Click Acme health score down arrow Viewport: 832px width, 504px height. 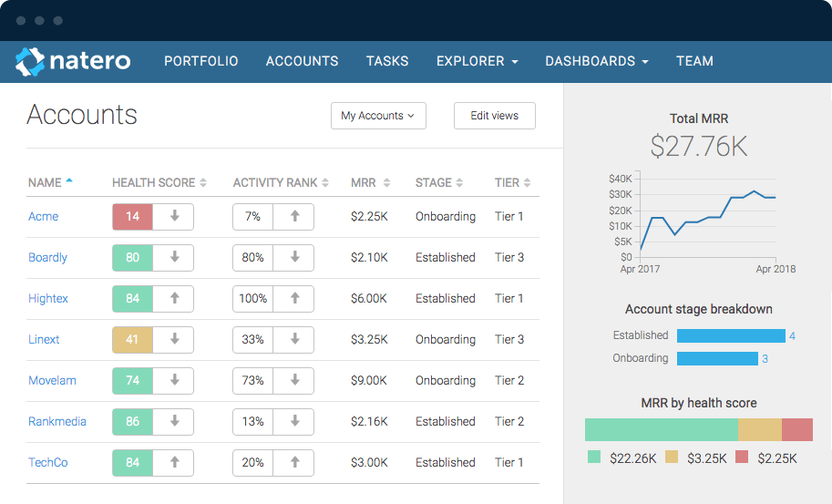(174, 216)
